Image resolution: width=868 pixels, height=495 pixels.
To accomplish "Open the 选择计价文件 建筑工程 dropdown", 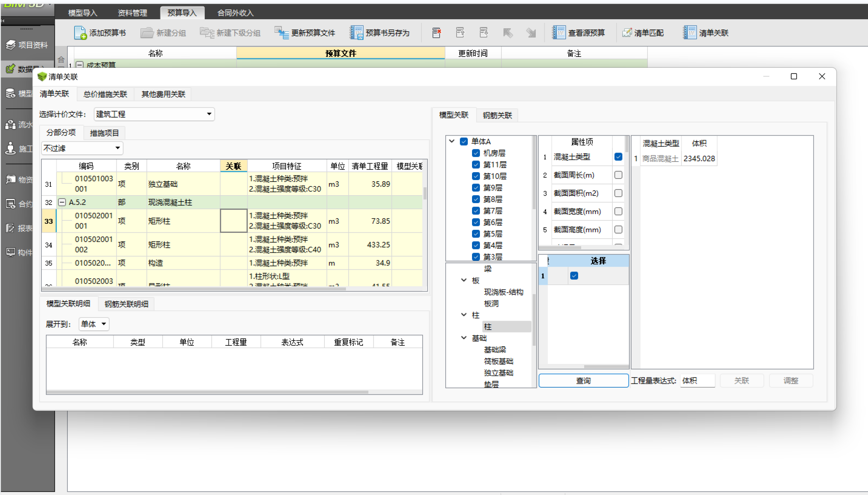I will pos(154,114).
